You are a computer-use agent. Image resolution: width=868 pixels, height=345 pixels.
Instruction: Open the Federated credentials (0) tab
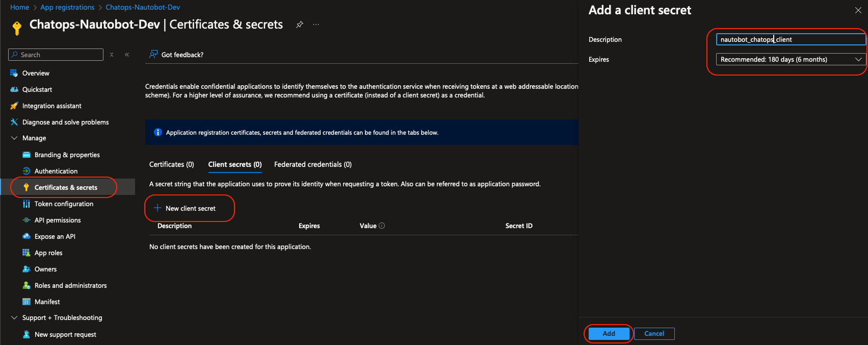click(x=313, y=164)
